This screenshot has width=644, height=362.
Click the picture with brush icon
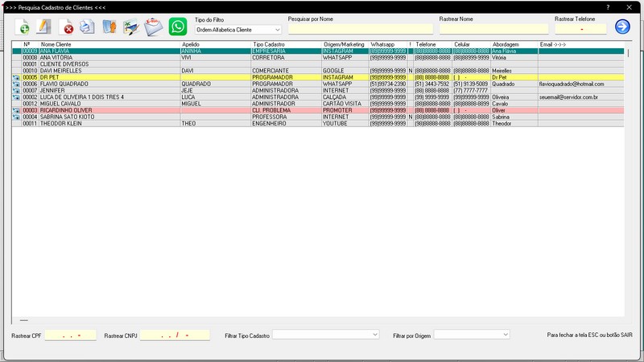[131, 27]
